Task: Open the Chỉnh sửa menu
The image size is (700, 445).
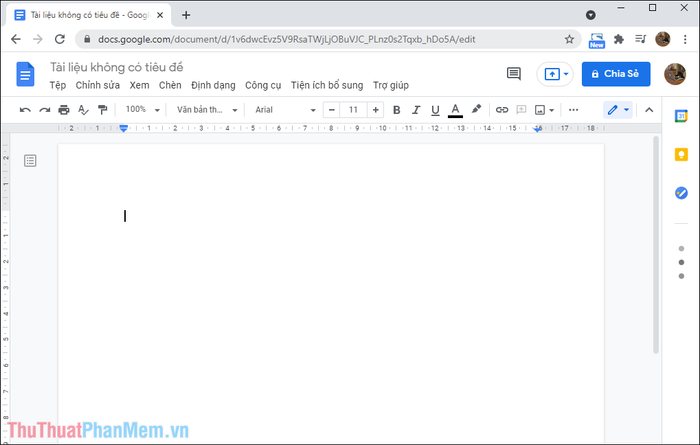Action: coord(97,85)
